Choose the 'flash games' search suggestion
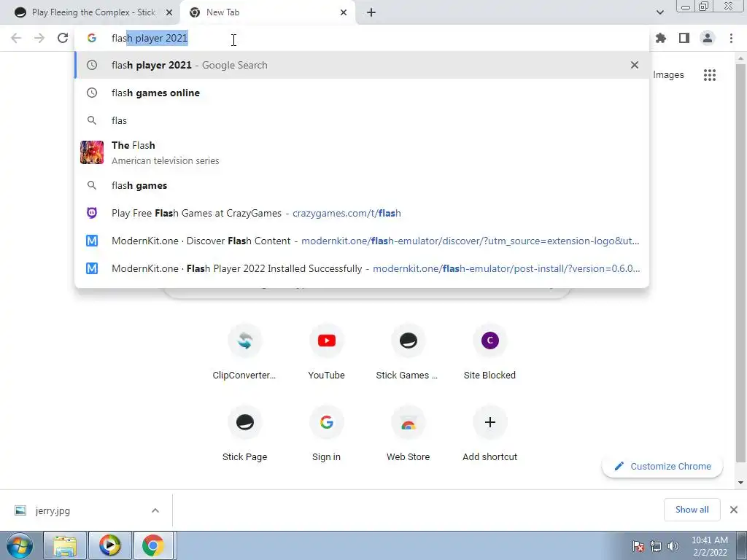Screen dimensions: 747x560 click(362, 185)
